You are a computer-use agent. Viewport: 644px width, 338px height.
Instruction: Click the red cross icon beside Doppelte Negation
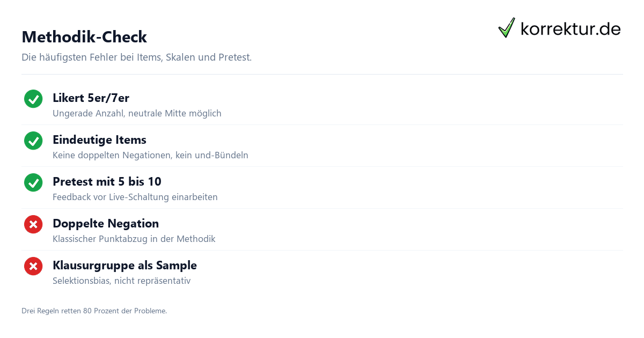pyautogui.click(x=33, y=224)
